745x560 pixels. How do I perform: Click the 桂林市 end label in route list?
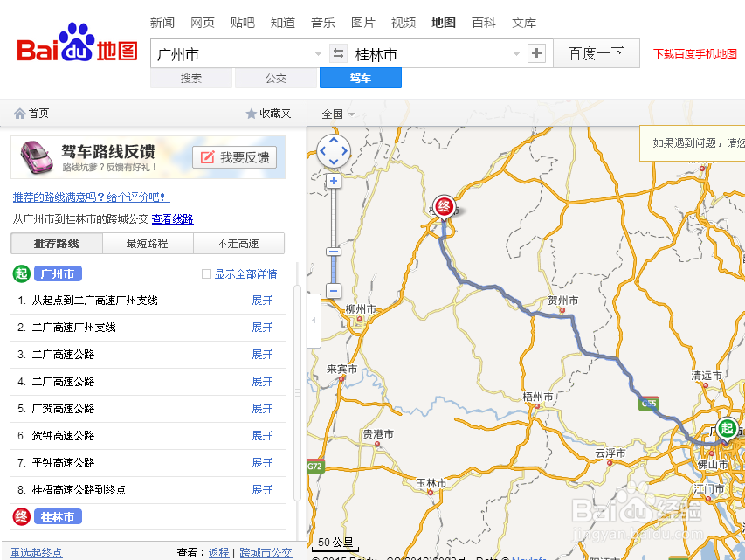click(58, 516)
